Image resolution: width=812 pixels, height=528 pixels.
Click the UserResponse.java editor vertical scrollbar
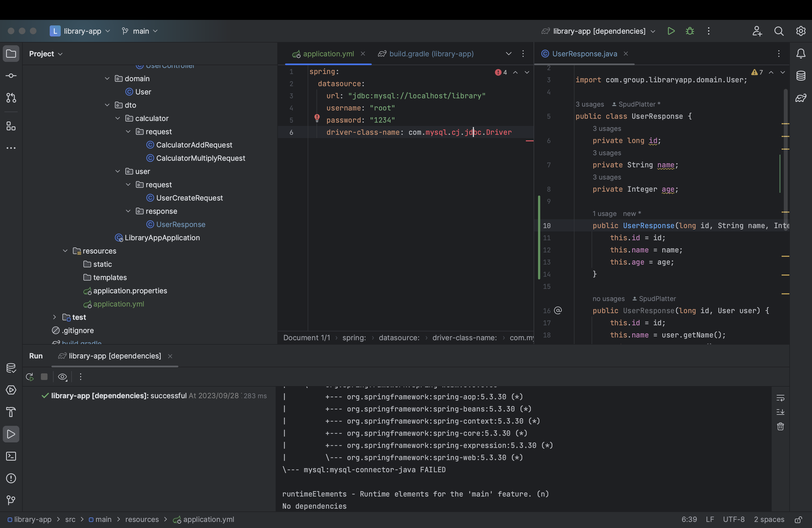coord(786,159)
